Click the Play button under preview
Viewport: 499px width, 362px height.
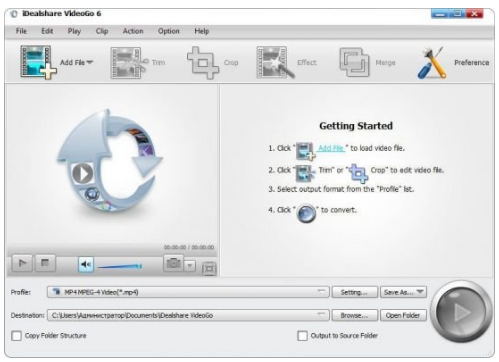click(22, 263)
